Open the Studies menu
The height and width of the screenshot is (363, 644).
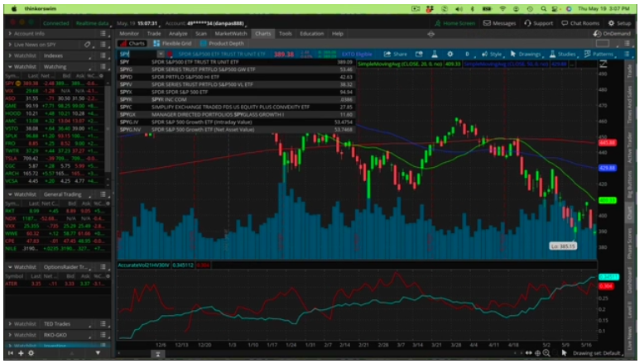[x=562, y=54]
